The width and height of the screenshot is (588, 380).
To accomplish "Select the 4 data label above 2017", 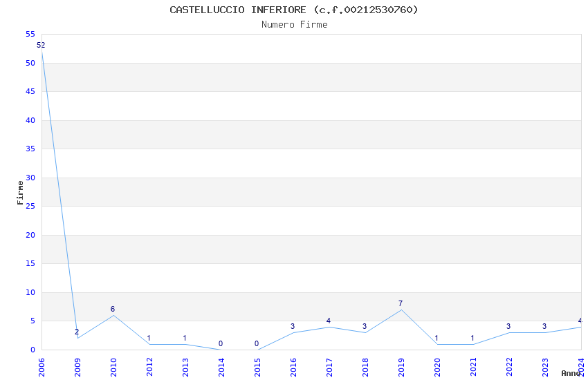I will click(x=329, y=321).
